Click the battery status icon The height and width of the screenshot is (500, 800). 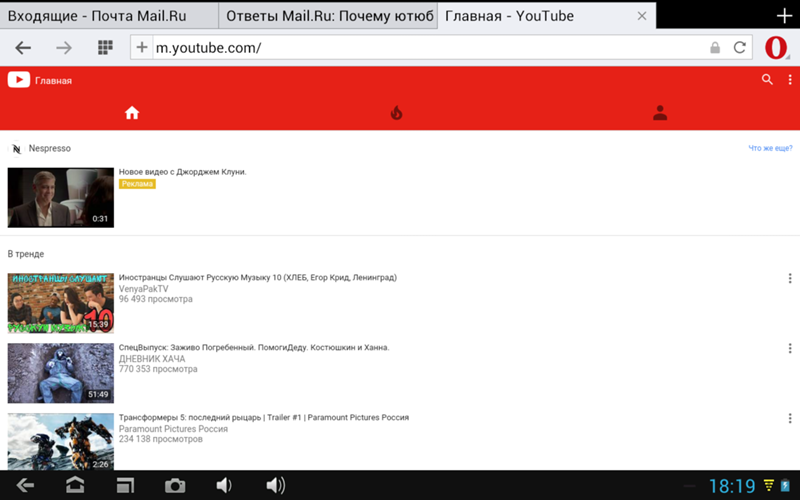tap(786, 485)
